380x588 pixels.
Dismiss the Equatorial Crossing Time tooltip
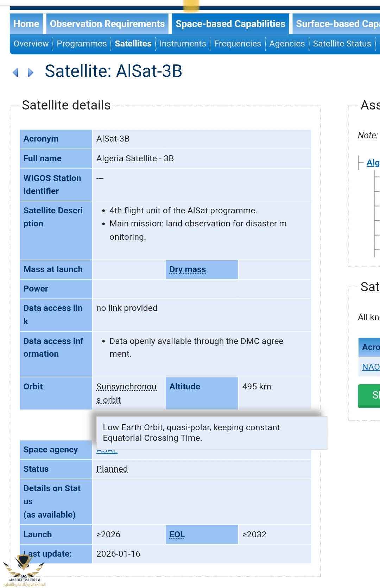click(x=211, y=433)
